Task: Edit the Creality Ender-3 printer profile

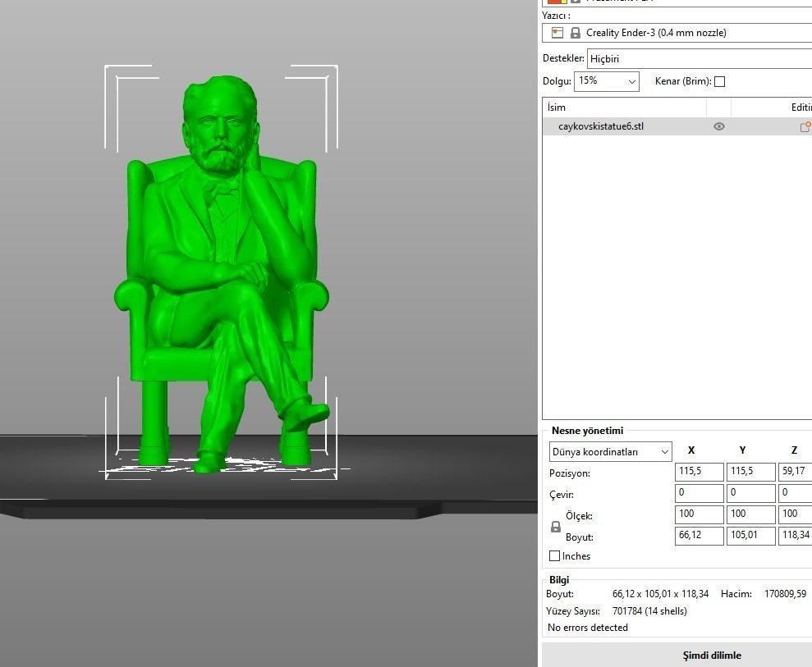Action: pyautogui.click(x=557, y=33)
